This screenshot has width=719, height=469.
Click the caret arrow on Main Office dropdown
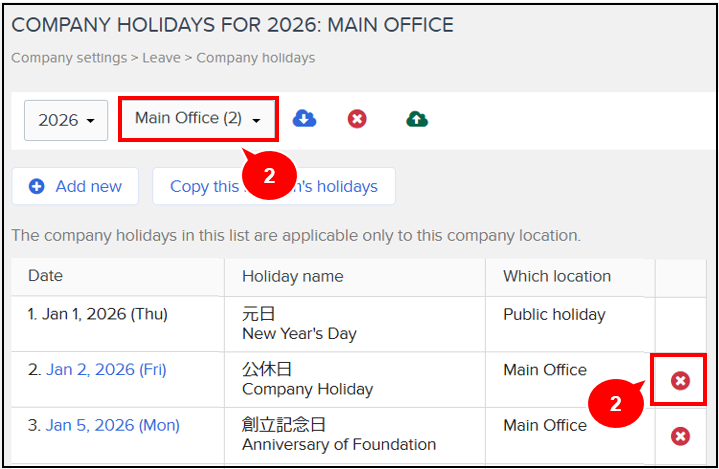pyautogui.click(x=256, y=121)
